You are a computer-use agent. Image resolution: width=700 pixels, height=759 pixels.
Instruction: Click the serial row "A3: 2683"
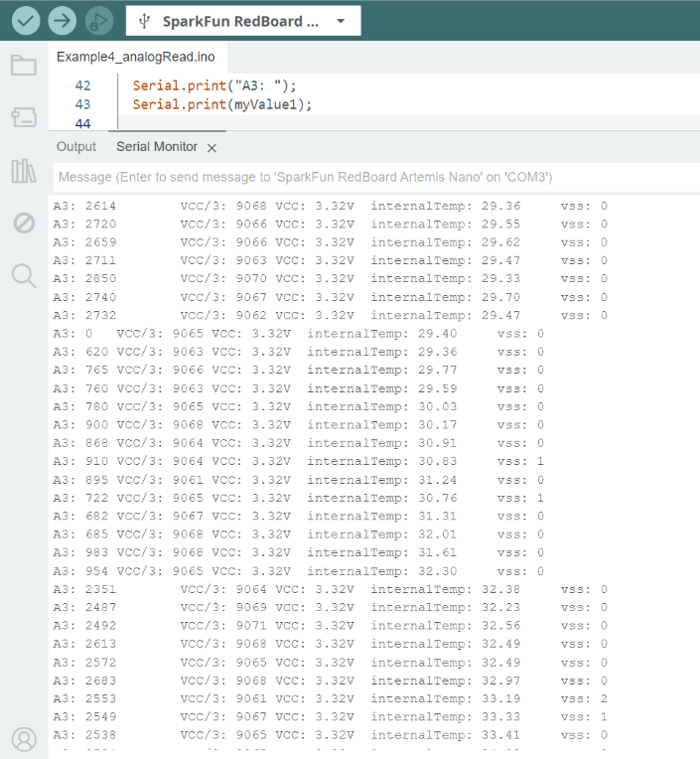pos(330,681)
